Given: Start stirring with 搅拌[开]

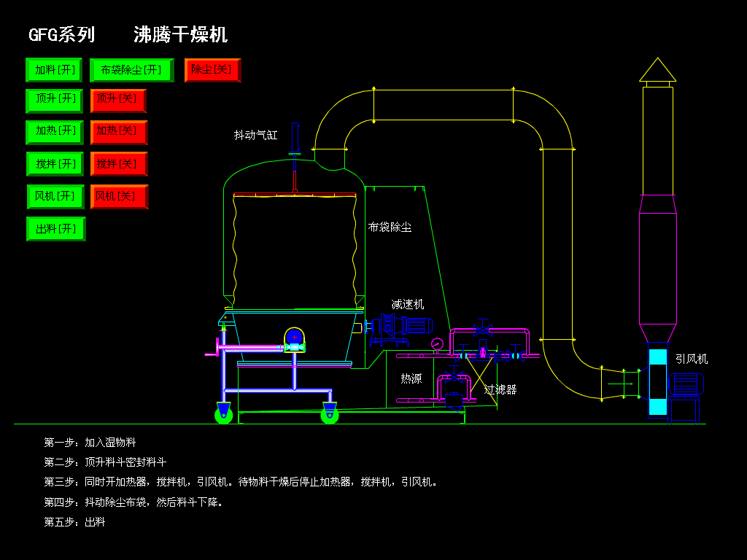Looking at the screenshot, I should 55,163.
